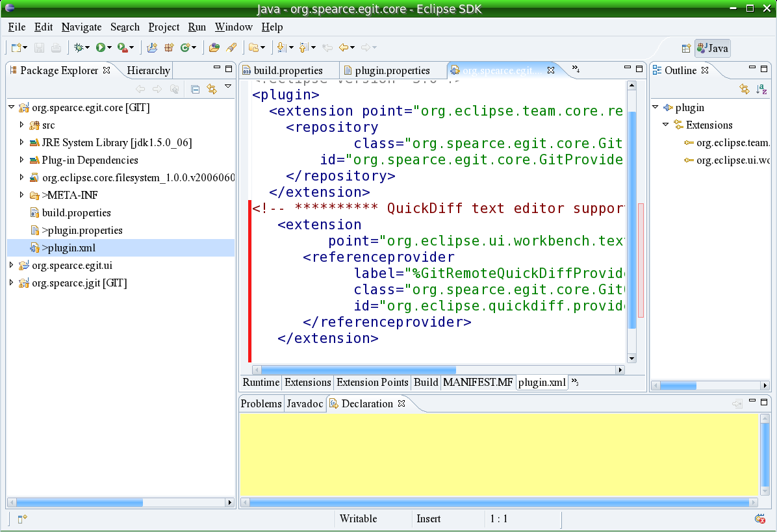Viewport: 777px width, 532px height.
Task: Click the red change marker in overview ruler
Action: 640,260
